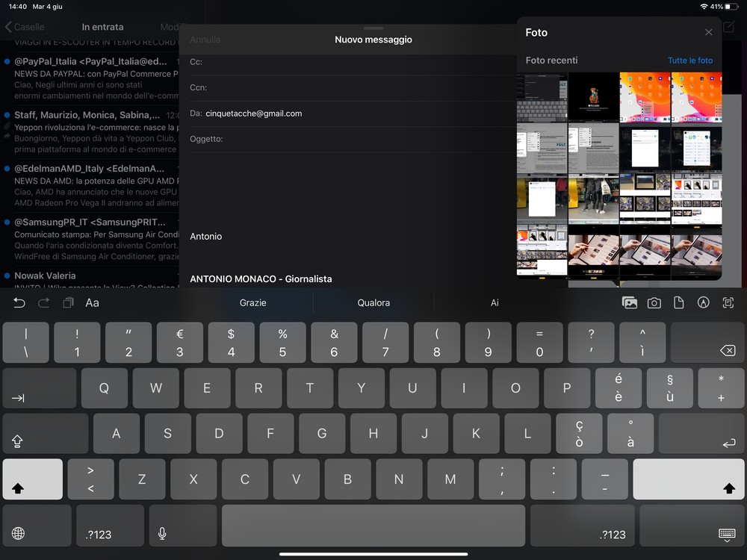Open the SamsungPR_IT email
Screen dimensions: 747x560
click(90, 239)
